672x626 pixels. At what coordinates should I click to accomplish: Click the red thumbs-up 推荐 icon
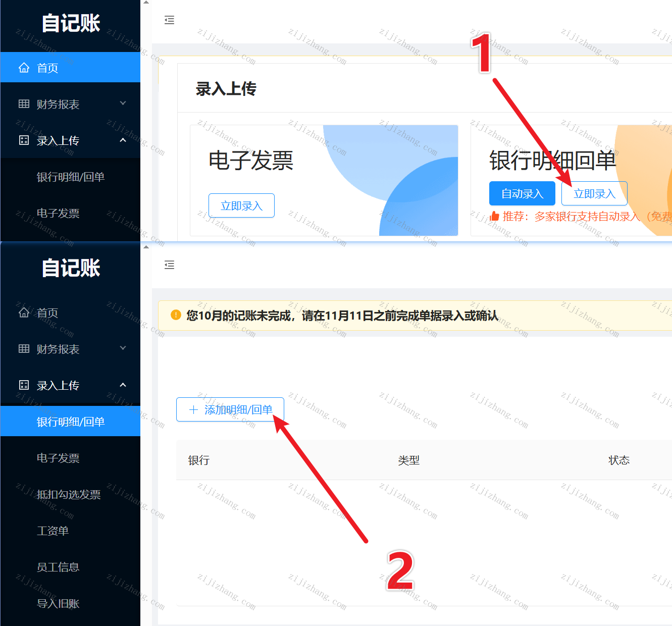pyautogui.click(x=495, y=217)
